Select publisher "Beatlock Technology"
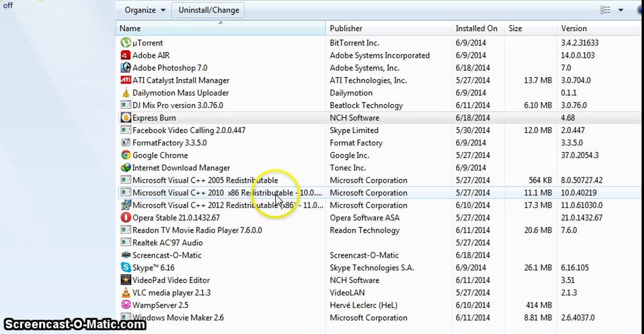Image resolution: width=644 pixels, height=334 pixels. point(367,105)
